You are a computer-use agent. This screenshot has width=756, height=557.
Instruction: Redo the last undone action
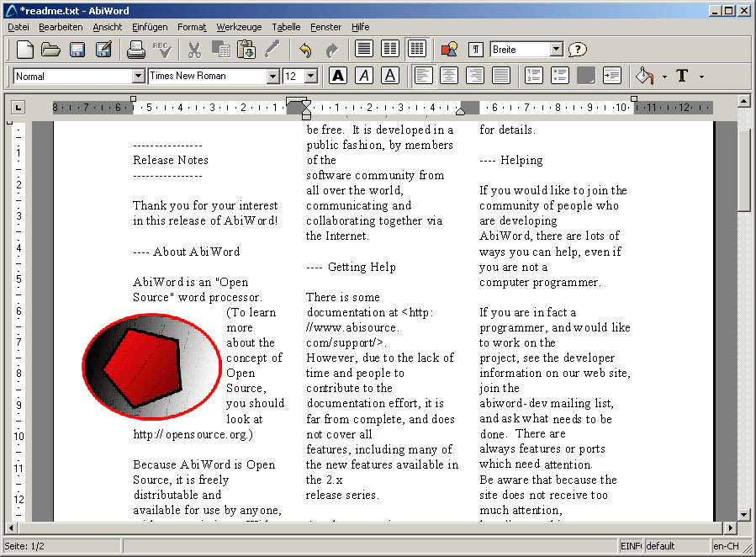pos(331,49)
